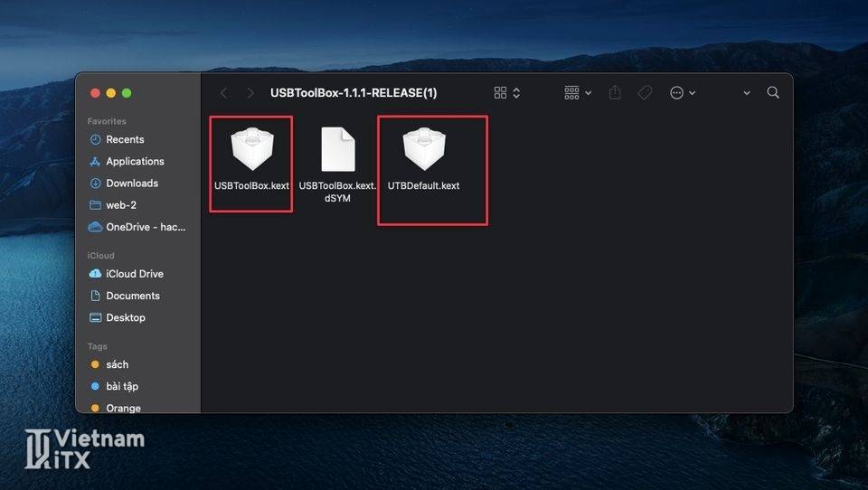The width and height of the screenshot is (868, 490).
Task: Select the sách tag in sidebar
Action: (117, 364)
